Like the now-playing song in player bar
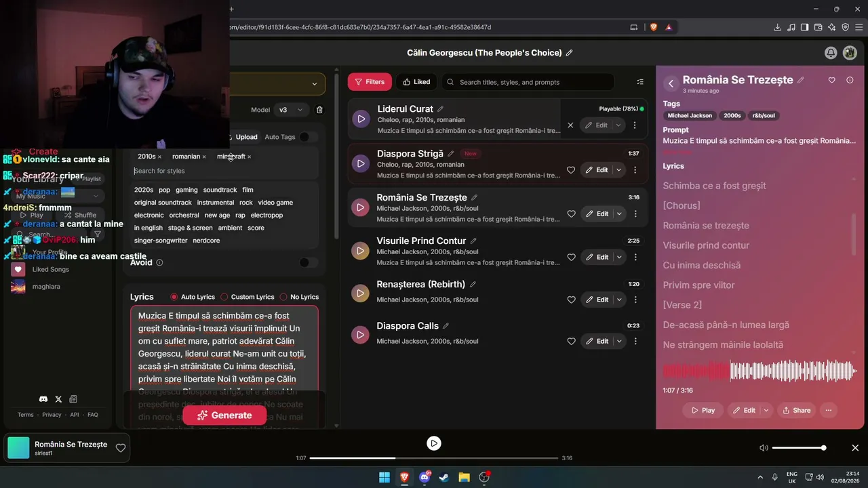This screenshot has width=868, height=488. click(x=121, y=448)
